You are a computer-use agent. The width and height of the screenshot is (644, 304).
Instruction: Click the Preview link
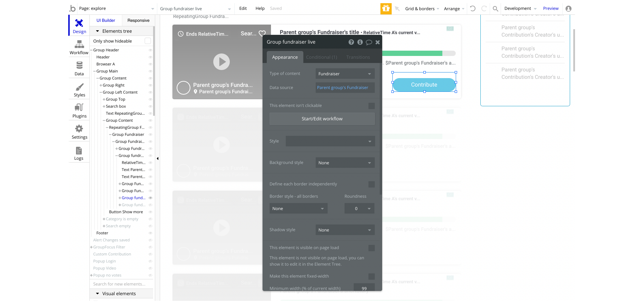coord(551,8)
